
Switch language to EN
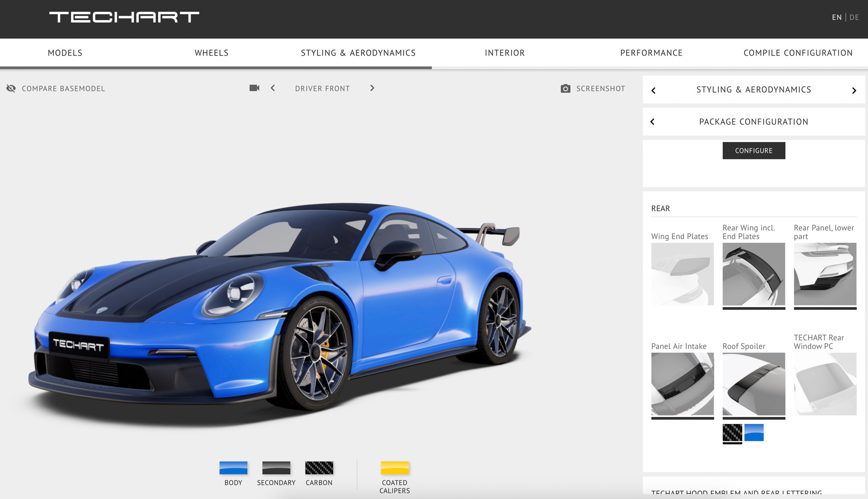837,17
